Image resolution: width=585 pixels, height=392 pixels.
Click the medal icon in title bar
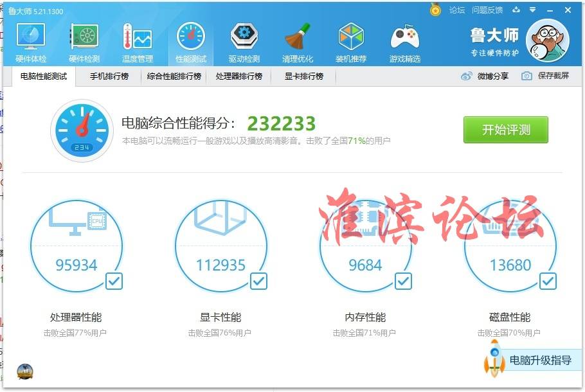click(435, 10)
